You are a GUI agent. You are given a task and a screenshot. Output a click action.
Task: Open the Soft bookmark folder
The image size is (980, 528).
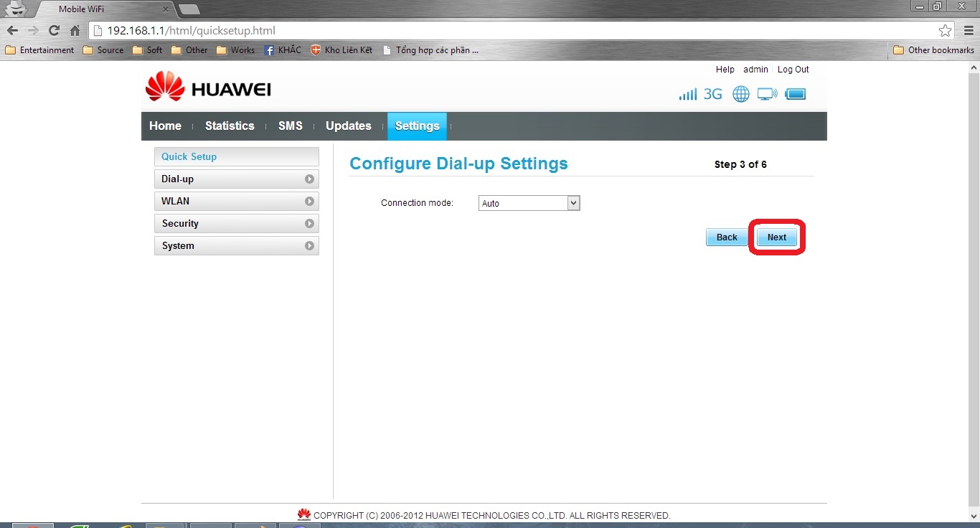148,50
